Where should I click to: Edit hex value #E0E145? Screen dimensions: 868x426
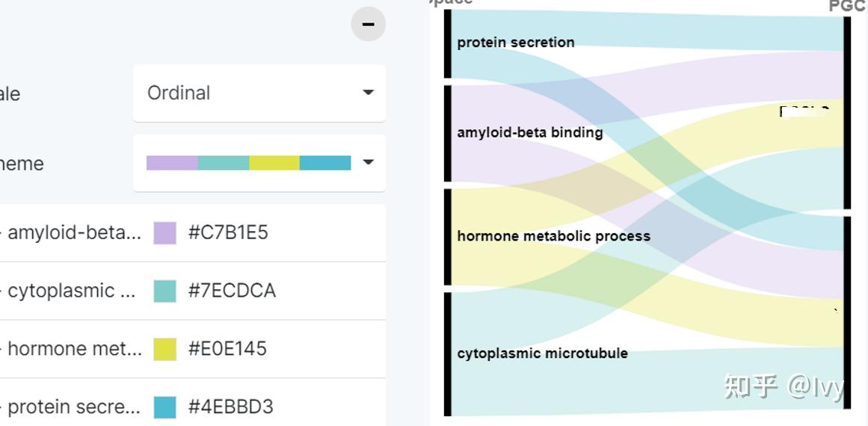(x=227, y=348)
